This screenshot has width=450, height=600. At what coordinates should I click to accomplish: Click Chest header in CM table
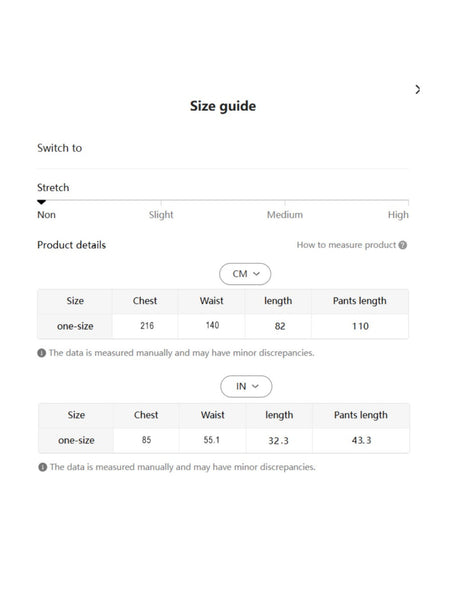145,301
